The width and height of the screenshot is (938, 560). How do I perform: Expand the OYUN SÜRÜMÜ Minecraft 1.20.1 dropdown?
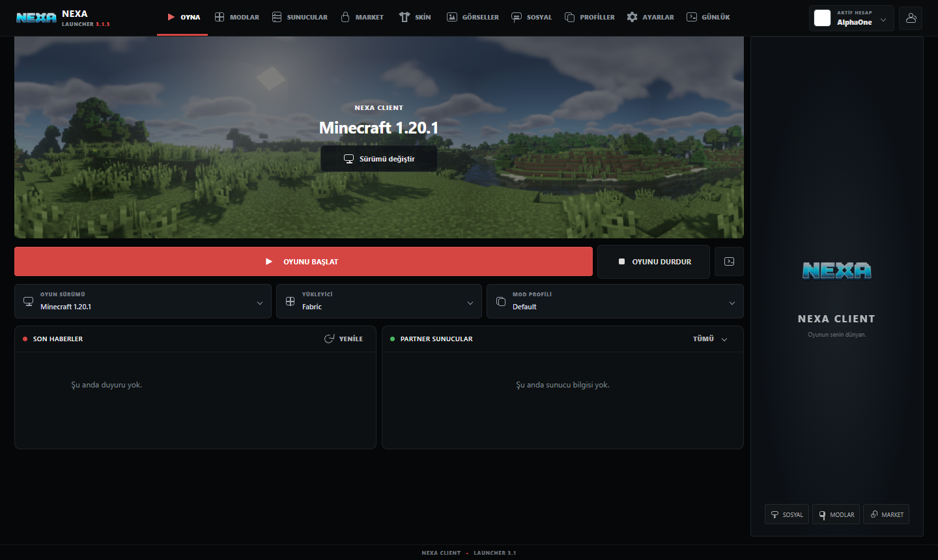pos(143,301)
